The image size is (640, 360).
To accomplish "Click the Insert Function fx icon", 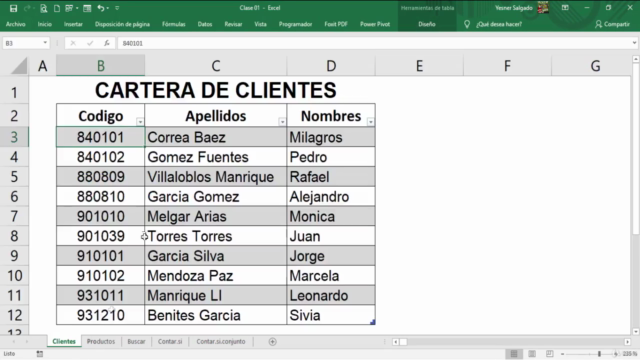I will click(107, 43).
